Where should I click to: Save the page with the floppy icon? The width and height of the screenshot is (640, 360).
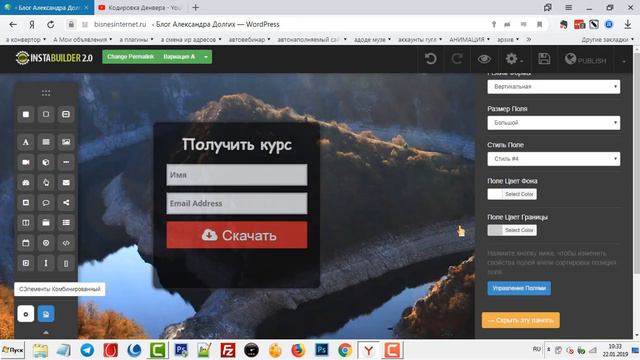coord(544,59)
